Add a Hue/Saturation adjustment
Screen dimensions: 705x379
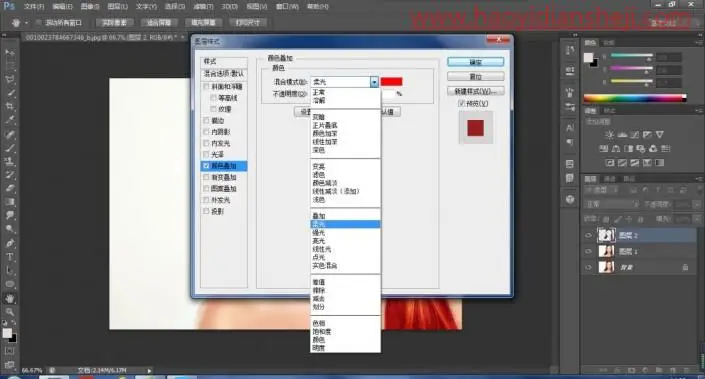pos(604,148)
